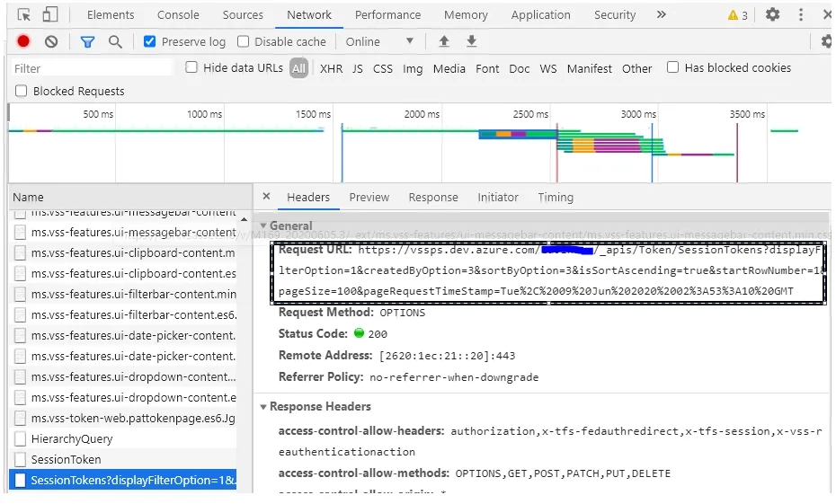The height and width of the screenshot is (504, 836).
Task: Show the warnings counter with 3 issues
Action: coord(738,15)
